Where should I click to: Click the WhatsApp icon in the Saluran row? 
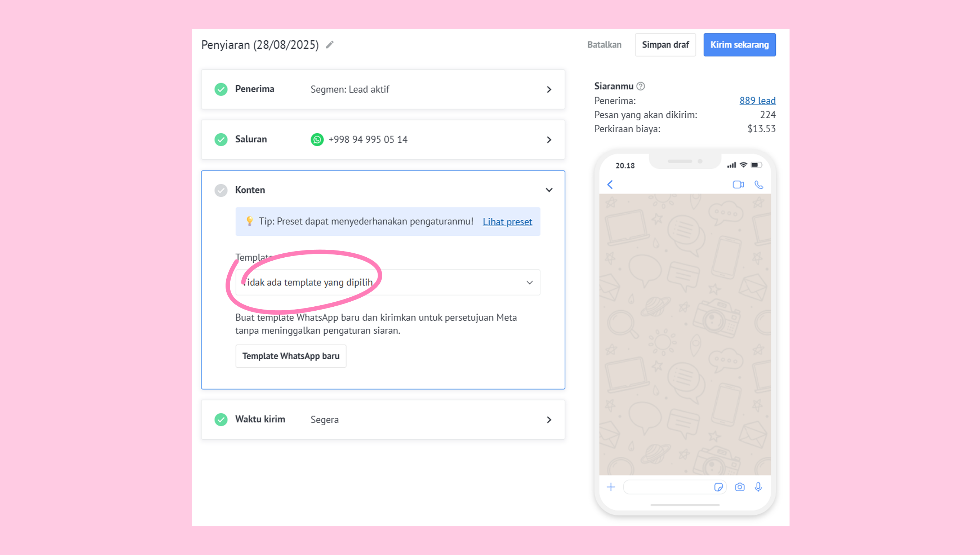(317, 139)
